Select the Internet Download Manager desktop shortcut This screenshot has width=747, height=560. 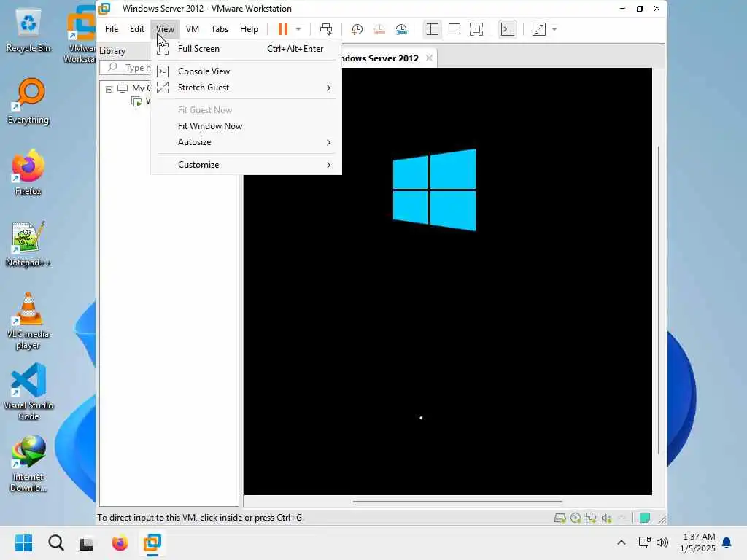[x=28, y=463]
